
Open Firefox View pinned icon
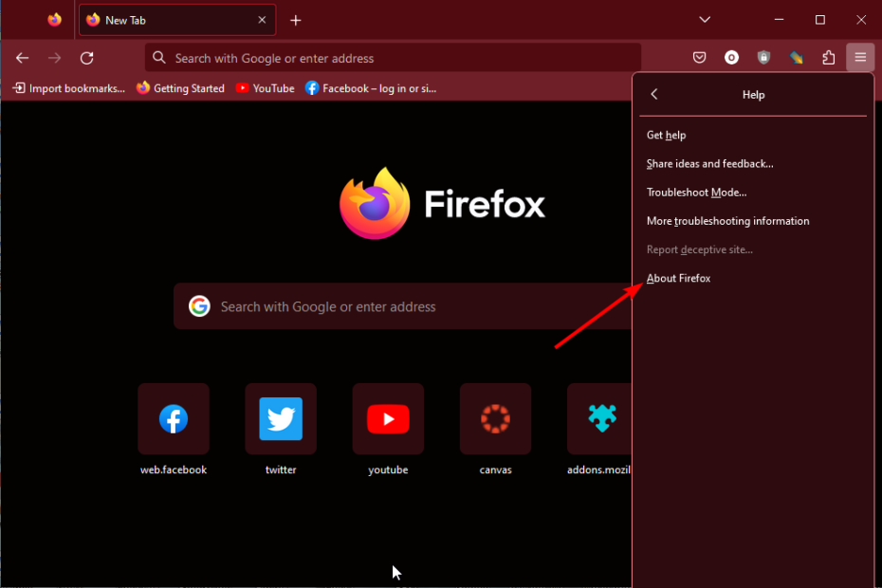tap(55, 20)
